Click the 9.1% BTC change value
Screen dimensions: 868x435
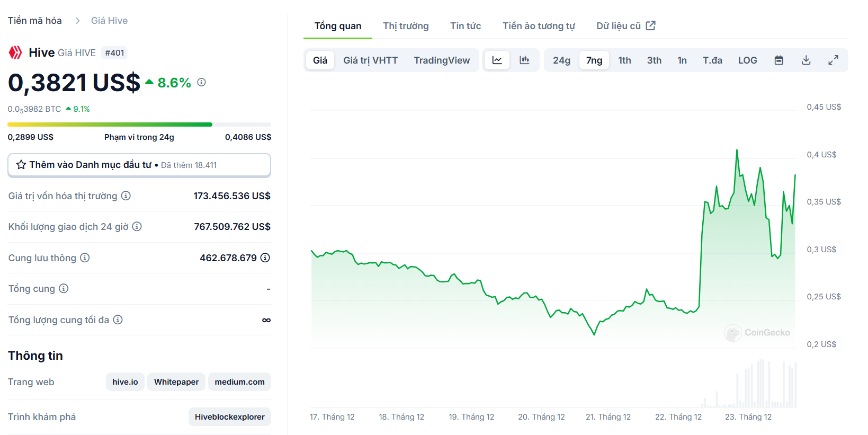coord(82,109)
